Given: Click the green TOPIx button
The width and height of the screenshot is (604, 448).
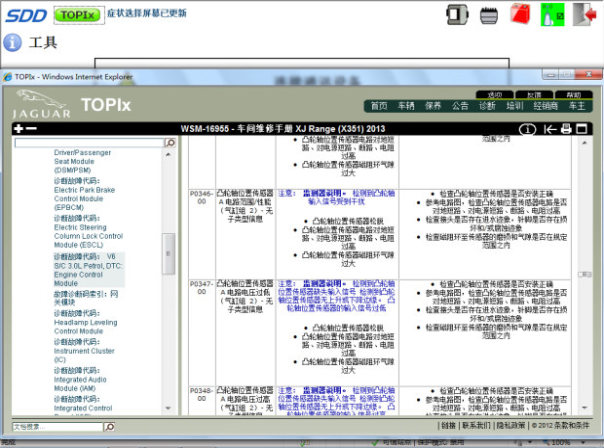Looking at the screenshot, I should pyautogui.click(x=79, y=15).
